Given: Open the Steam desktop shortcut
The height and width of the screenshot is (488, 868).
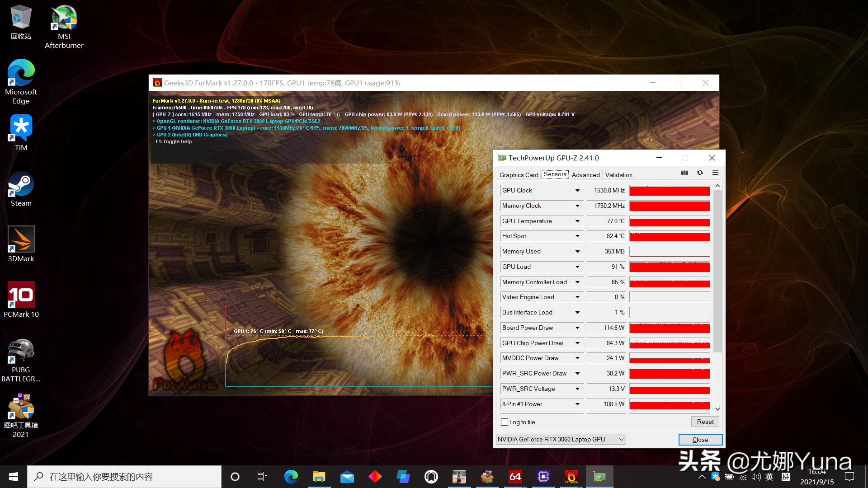Looking at the screenshot, I should (x=21, y=189).
